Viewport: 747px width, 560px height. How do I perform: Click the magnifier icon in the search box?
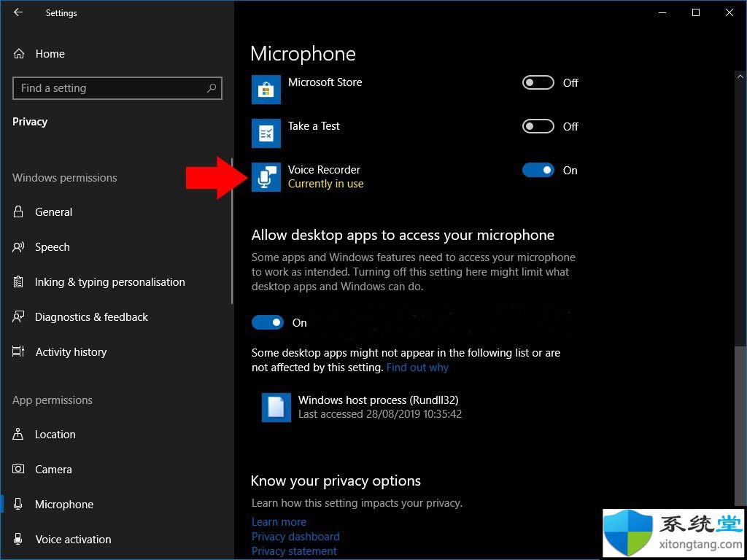[x=212, y=88]
